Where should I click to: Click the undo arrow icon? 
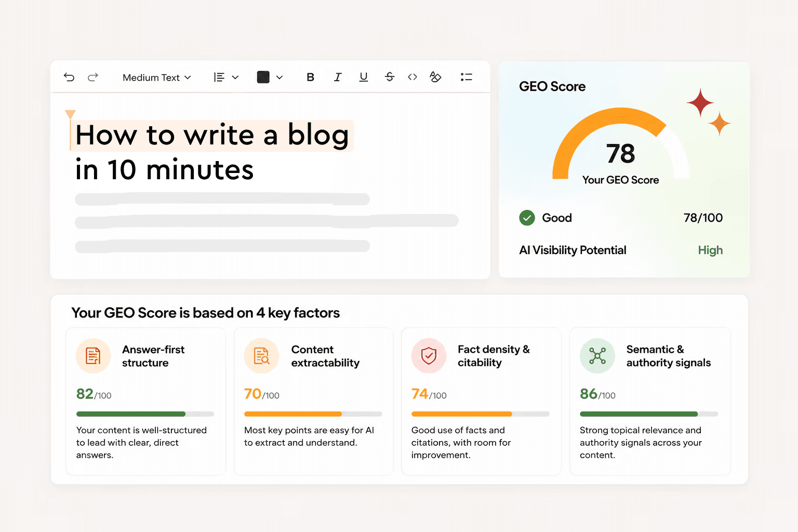click(x=69, y=77)
